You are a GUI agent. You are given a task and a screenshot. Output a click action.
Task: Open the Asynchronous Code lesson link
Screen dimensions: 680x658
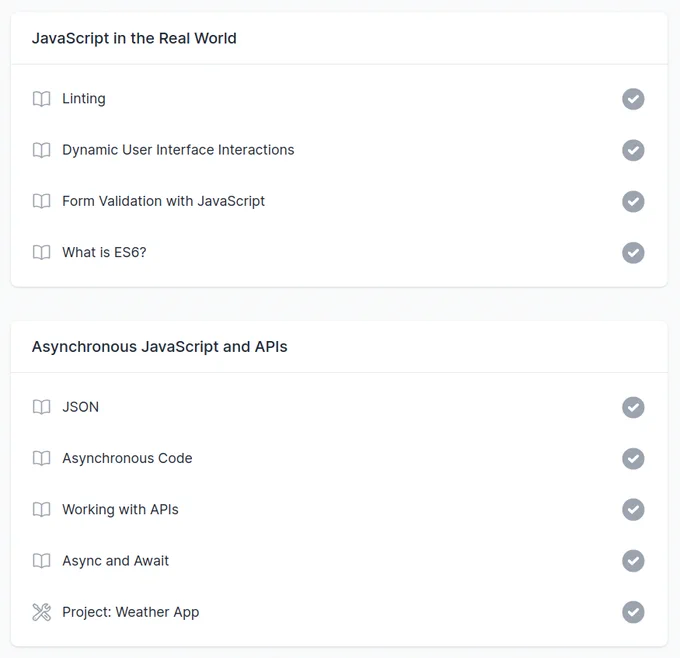(x=127, y=458)
